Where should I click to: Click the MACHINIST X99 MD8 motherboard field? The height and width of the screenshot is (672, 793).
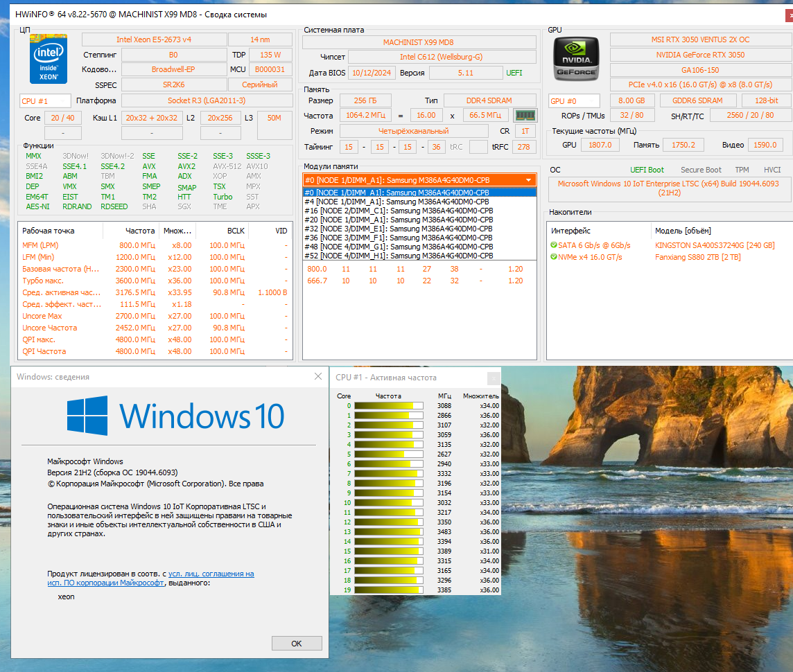pyautogui.click(x=419, y=42)
